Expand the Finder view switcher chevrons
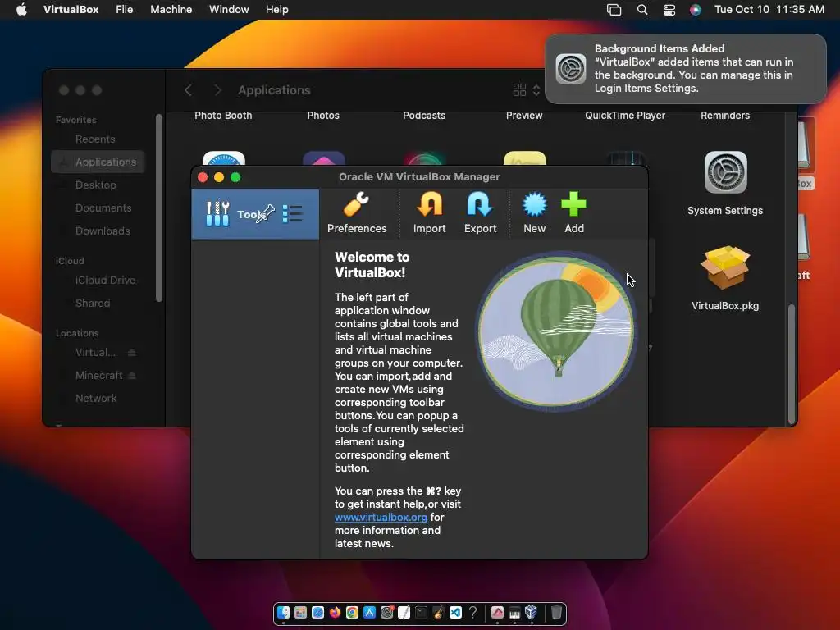 [x=536, y=90]
